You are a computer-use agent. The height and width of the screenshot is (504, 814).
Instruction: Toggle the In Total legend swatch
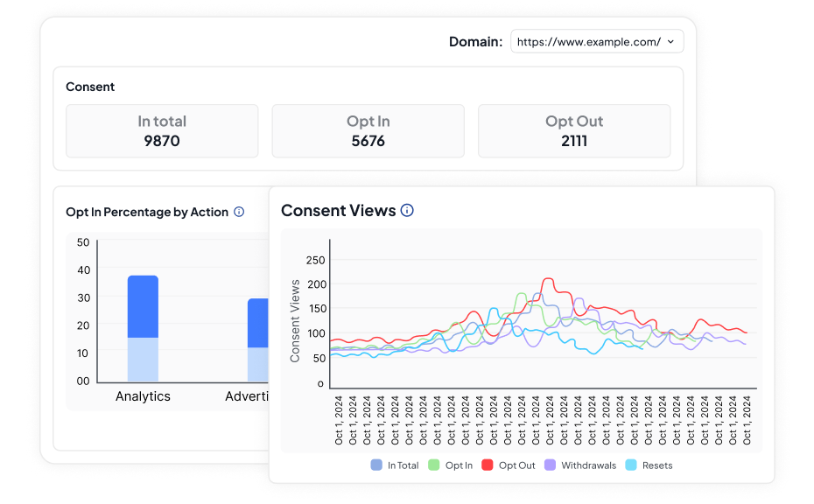(x=376, y=465)
